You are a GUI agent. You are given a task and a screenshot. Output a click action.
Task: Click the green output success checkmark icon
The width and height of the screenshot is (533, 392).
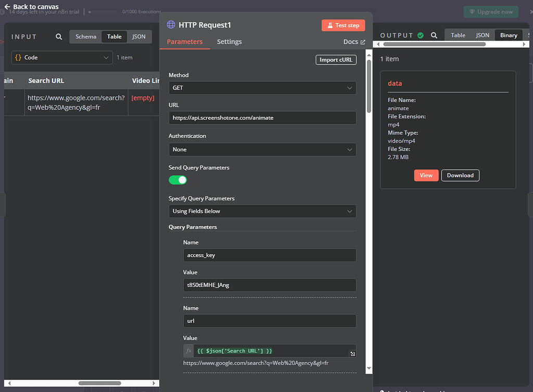[421, 35]
